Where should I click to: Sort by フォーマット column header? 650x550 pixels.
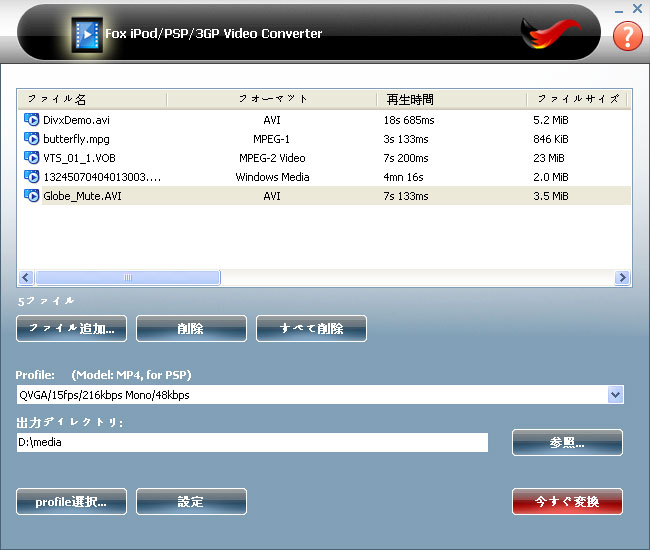272,99
